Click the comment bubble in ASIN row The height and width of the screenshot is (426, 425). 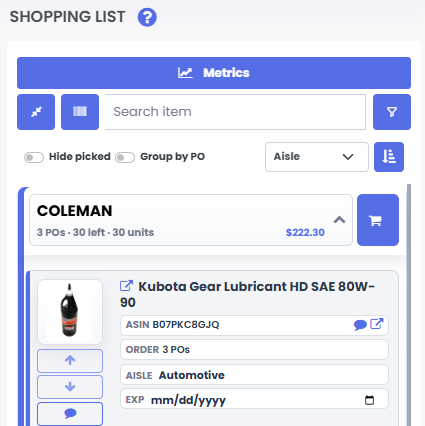(x=360, y=325)
